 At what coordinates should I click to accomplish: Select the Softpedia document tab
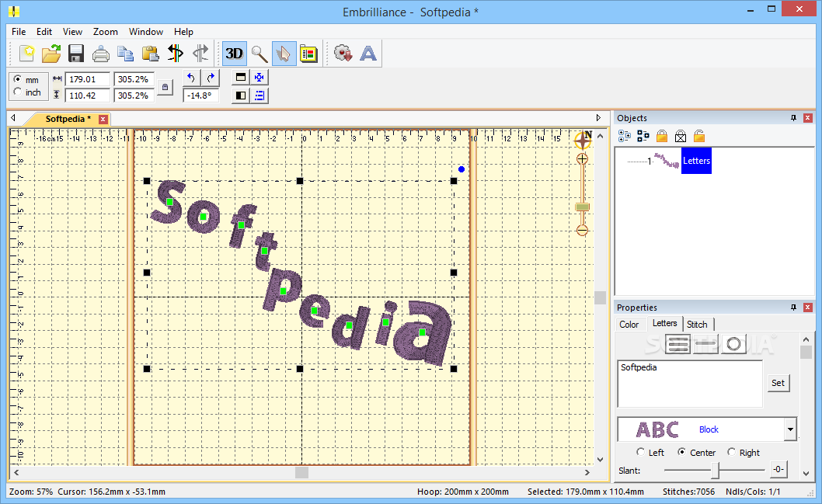(68, 119)
